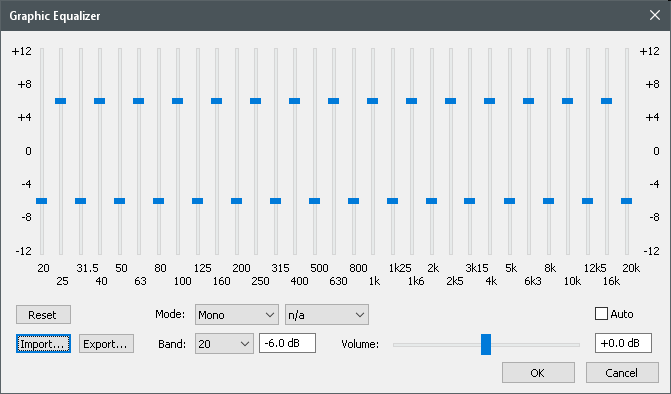Screen dimensions: 671x394
Task: Click the 40 Hz band slider handle
Action: coord(100,101)
